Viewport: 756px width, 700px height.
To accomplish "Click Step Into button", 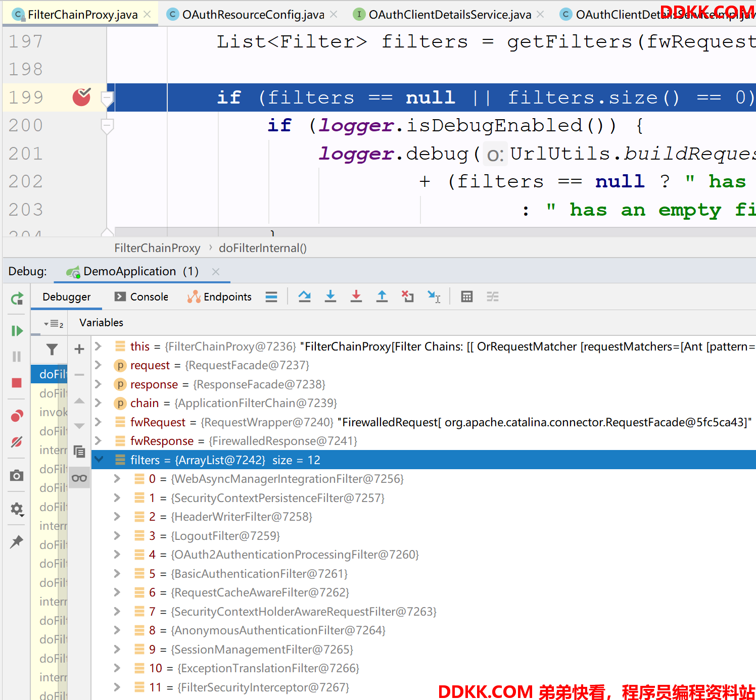I will [x=330, y=297].
